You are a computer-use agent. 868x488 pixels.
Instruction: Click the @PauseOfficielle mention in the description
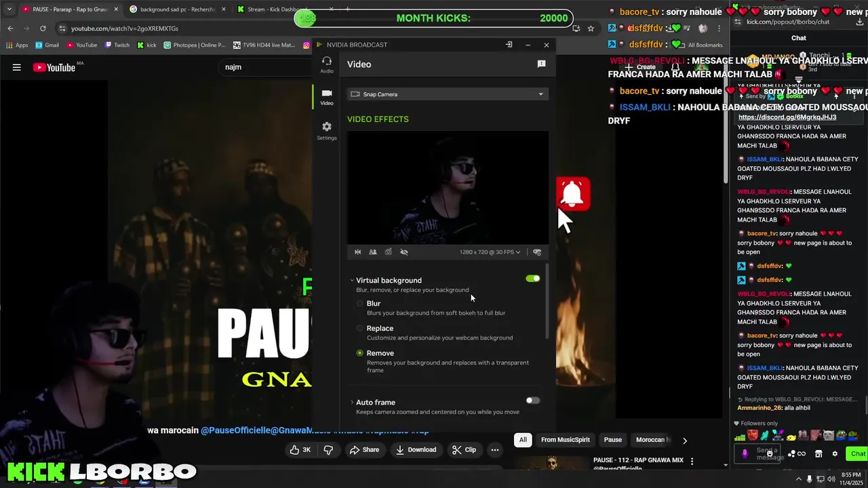pos(236,430)
